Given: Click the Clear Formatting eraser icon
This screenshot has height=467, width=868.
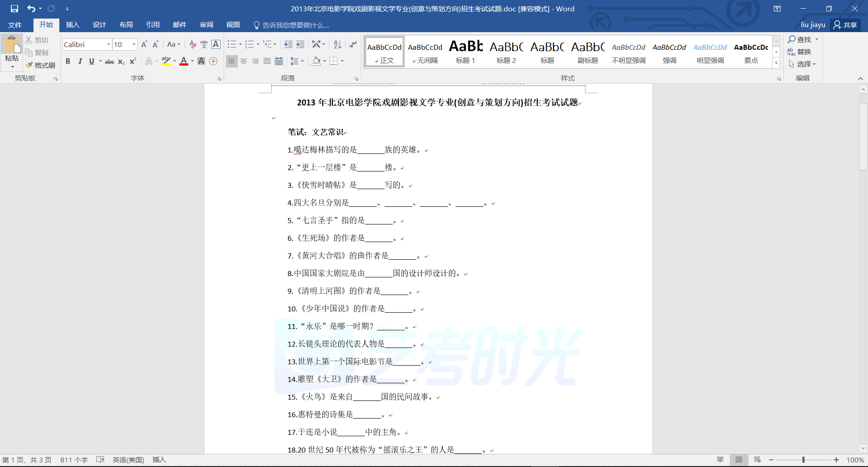Looking at the screenshot, I should click(193, 44).
